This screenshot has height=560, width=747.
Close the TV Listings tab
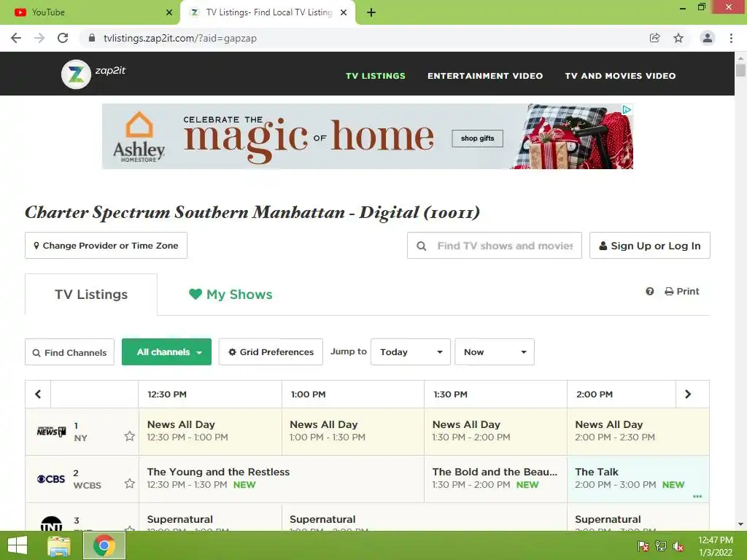tap(344, 12)
